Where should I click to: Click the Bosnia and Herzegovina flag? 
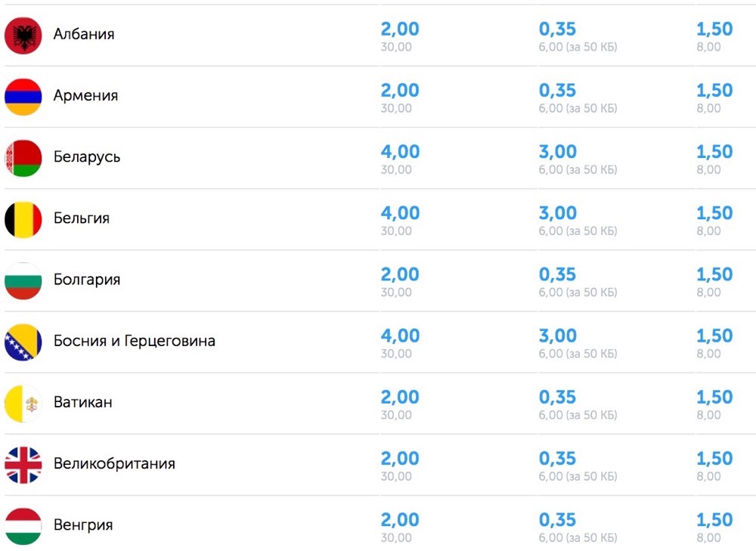click(23, 342)
